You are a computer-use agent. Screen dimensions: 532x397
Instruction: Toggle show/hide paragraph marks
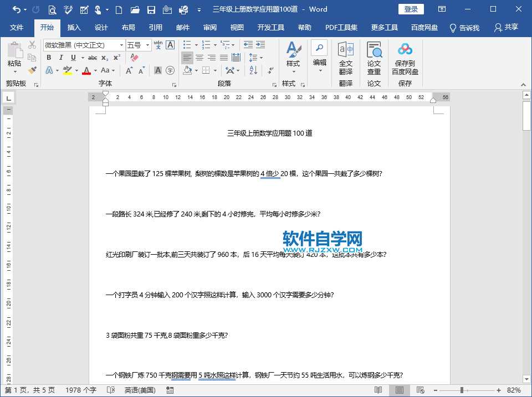point(270,71)
